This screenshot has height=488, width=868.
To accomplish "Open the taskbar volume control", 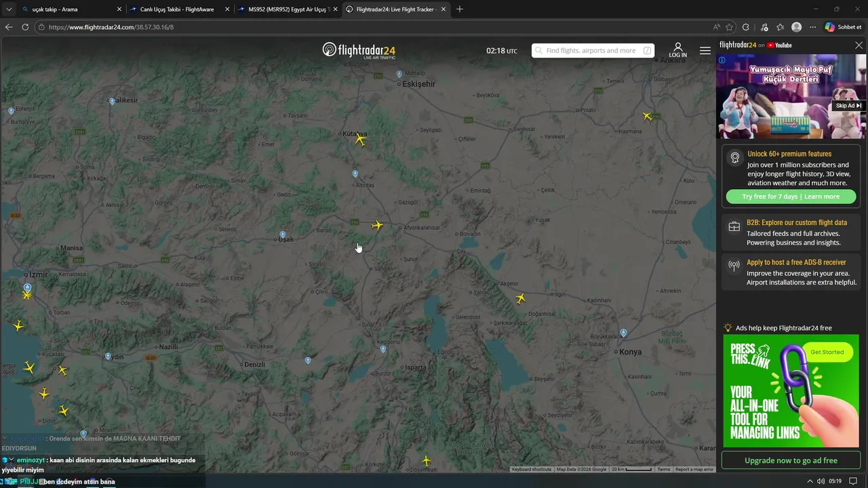I will point(821,481).
